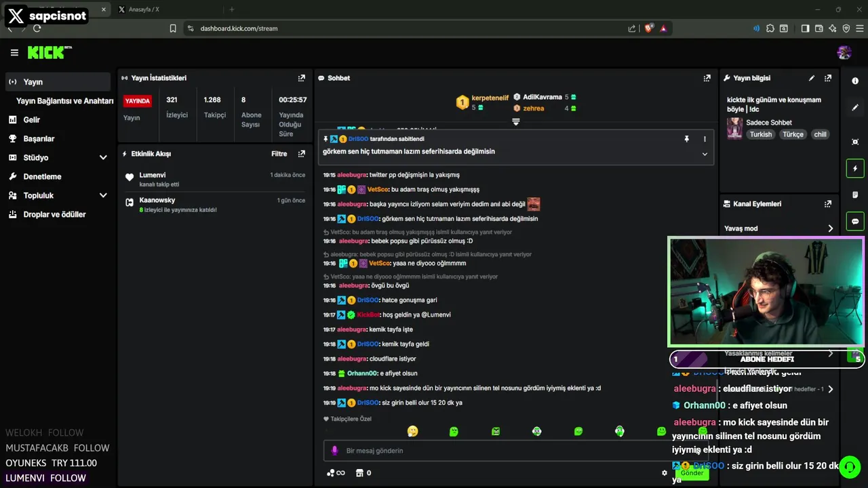Select the Kaanowsky raid event row
868x488 pixels.
click(215, 205)
